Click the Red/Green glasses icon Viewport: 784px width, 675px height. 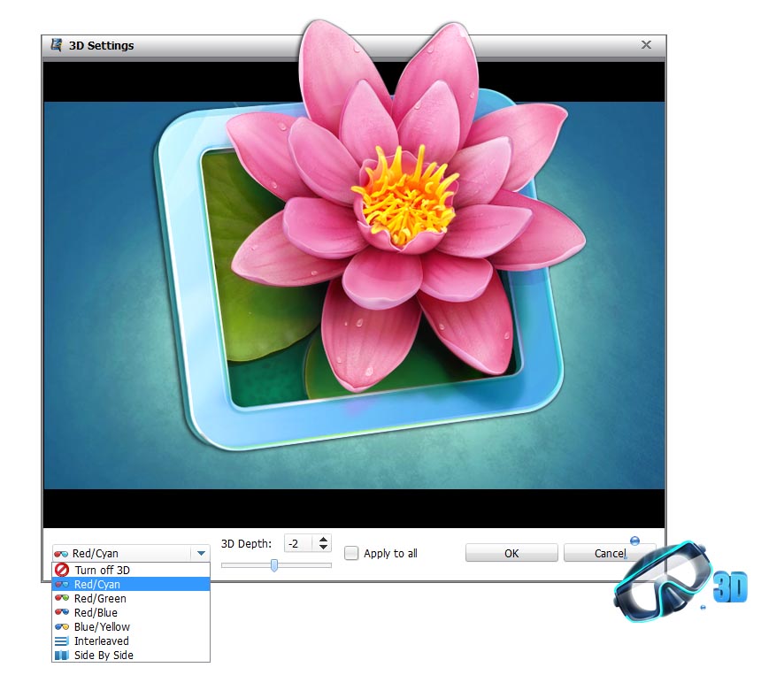click(x=62, y=598)
